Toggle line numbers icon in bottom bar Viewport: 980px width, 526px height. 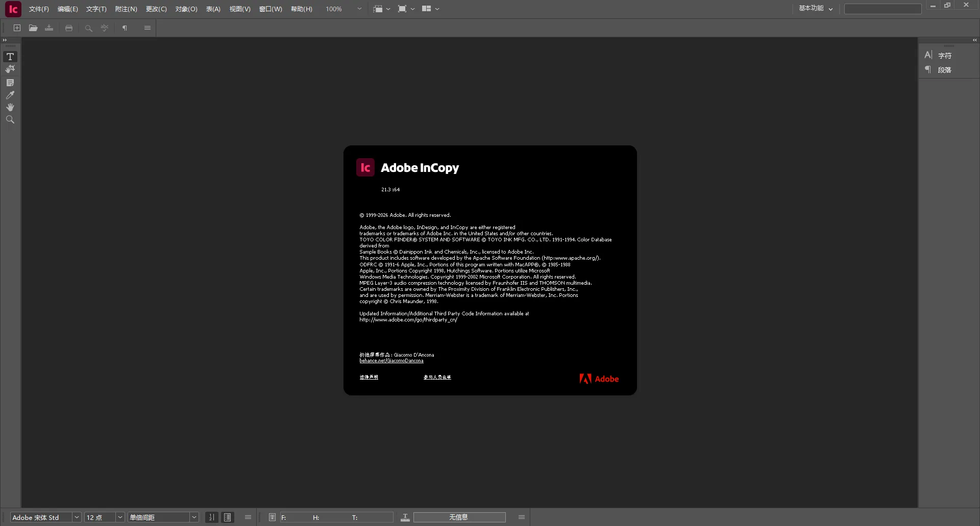(x=211, y=517)
